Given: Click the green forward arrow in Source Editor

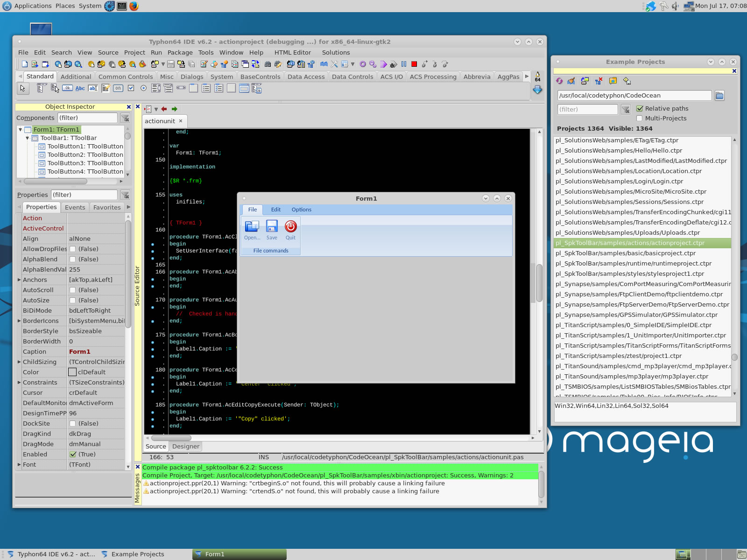Looking at the screenshot, I should [x=175, y=109].
